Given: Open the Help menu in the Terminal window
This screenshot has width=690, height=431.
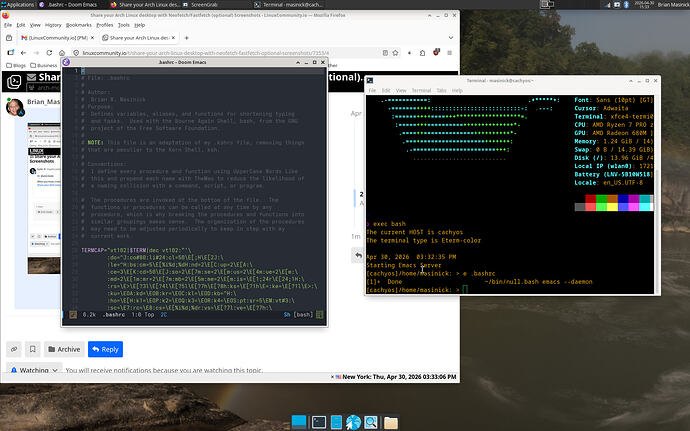Looking at the screenshot, I should [457, 90].
